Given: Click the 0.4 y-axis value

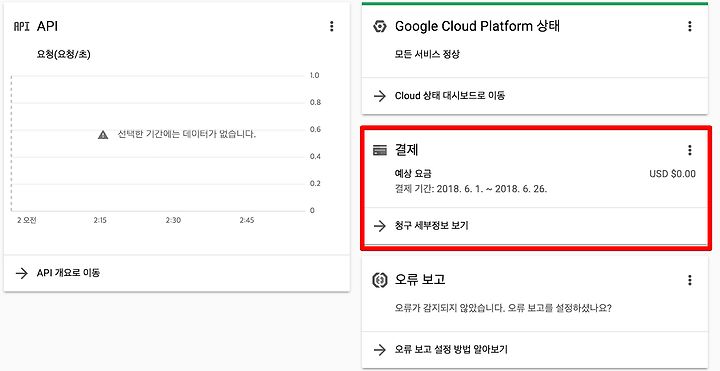Looking at the screenshot, I should click(315, 157).
